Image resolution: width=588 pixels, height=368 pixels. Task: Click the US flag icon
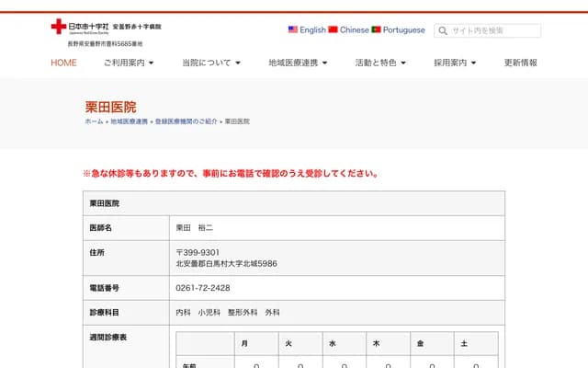coord(292,29)
